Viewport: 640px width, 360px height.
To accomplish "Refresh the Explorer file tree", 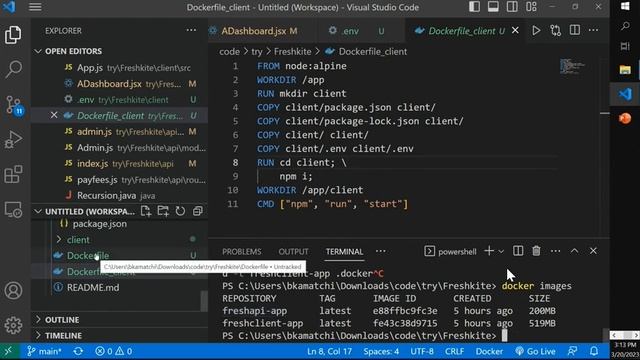I will [x=180, y=211].
